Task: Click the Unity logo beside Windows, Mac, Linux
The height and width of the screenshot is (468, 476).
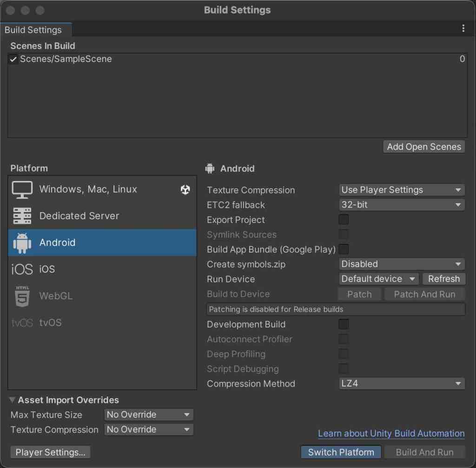Action: coord(185,190)
